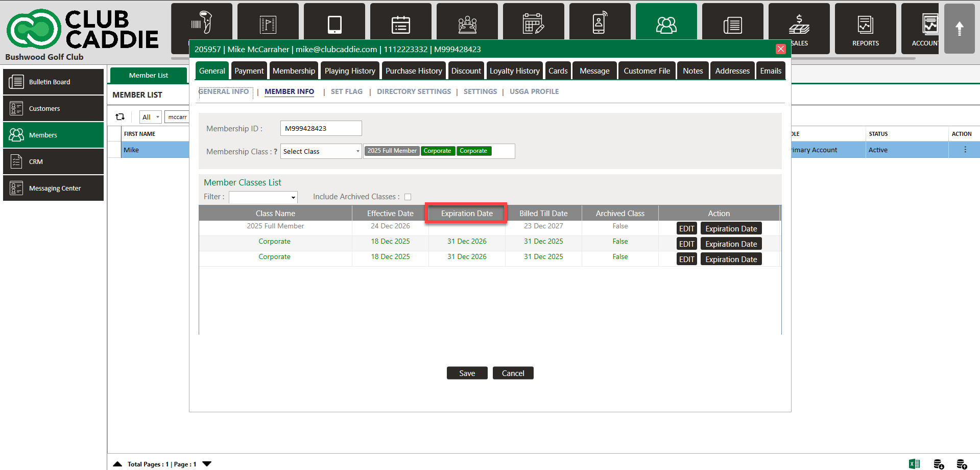This screenshot has width=980, height=470.
Task: Click the database upload icon
Action: click(962, 464)
